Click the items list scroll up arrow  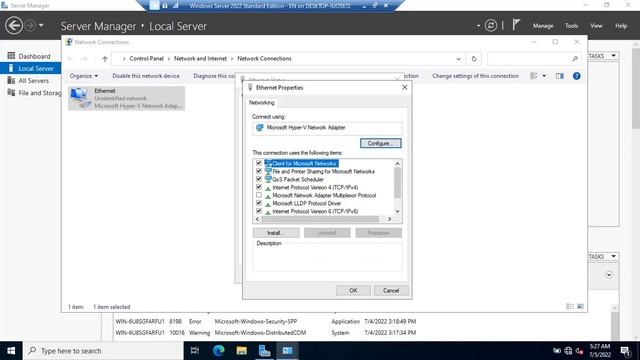[398, 163]
